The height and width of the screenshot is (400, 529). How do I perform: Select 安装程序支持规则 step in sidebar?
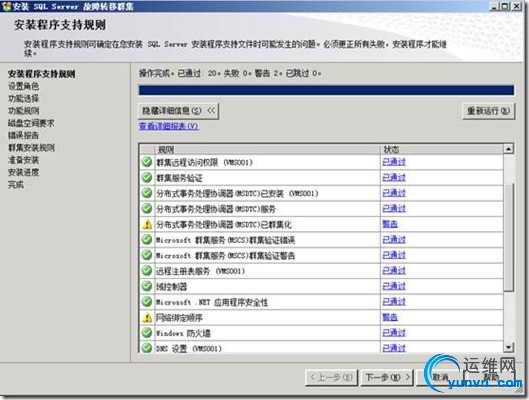point(41,74)
